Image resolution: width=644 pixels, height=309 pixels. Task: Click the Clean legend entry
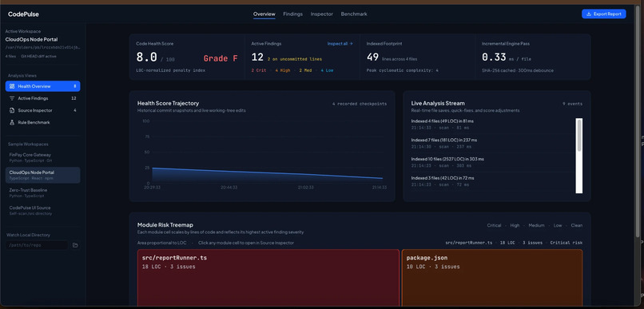point(577,225)
